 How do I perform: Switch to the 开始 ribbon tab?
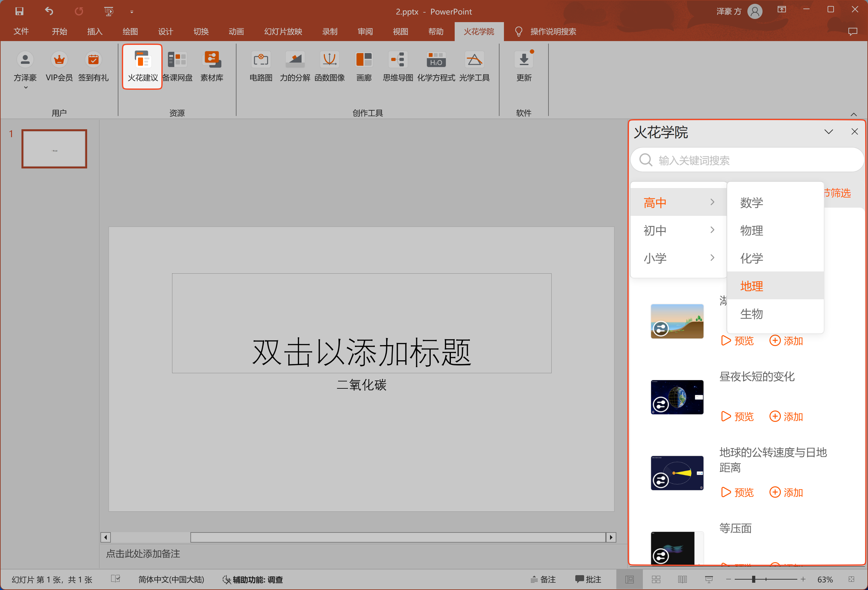coord(59,31)
